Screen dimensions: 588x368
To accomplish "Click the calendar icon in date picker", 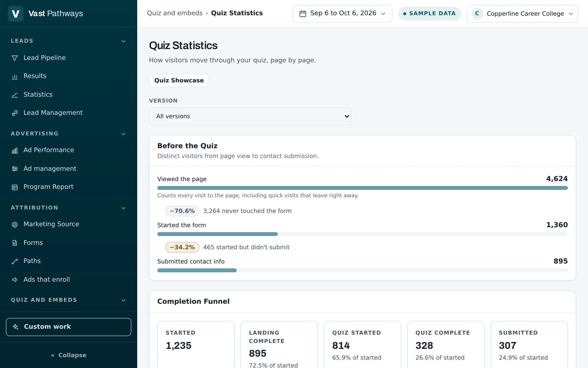I will 303,14.
